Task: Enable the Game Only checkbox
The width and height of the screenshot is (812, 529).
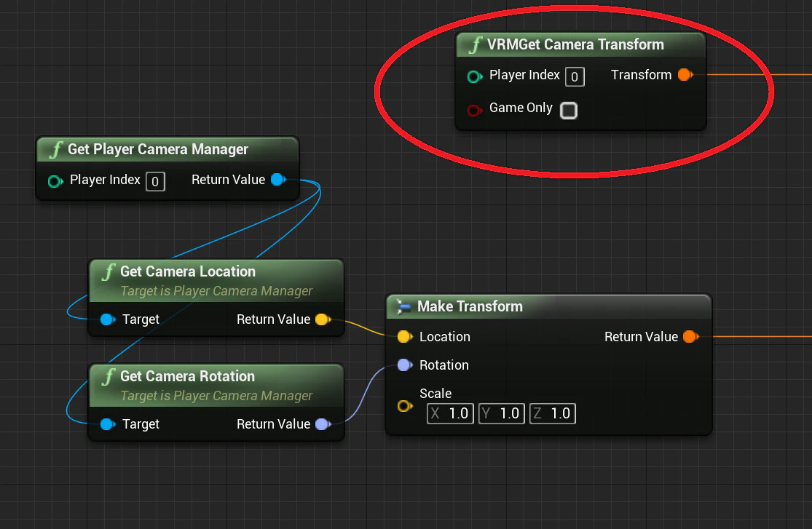Action: 569,111
